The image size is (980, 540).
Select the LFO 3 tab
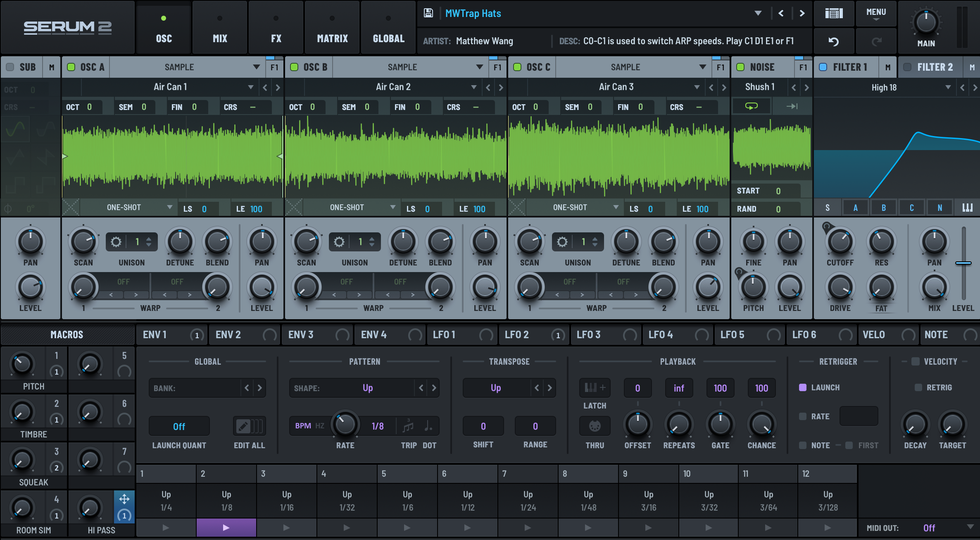tap(606, 335)
